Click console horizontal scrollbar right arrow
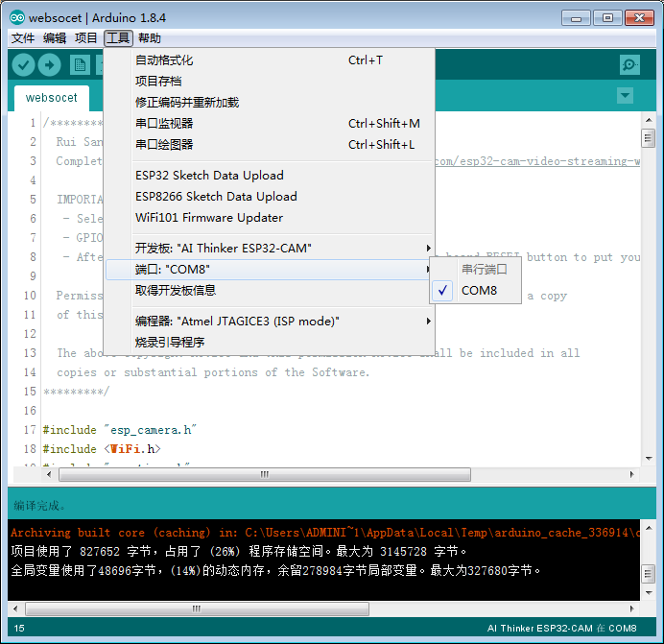This screenshot has height=644, width=664. point(631,609)
